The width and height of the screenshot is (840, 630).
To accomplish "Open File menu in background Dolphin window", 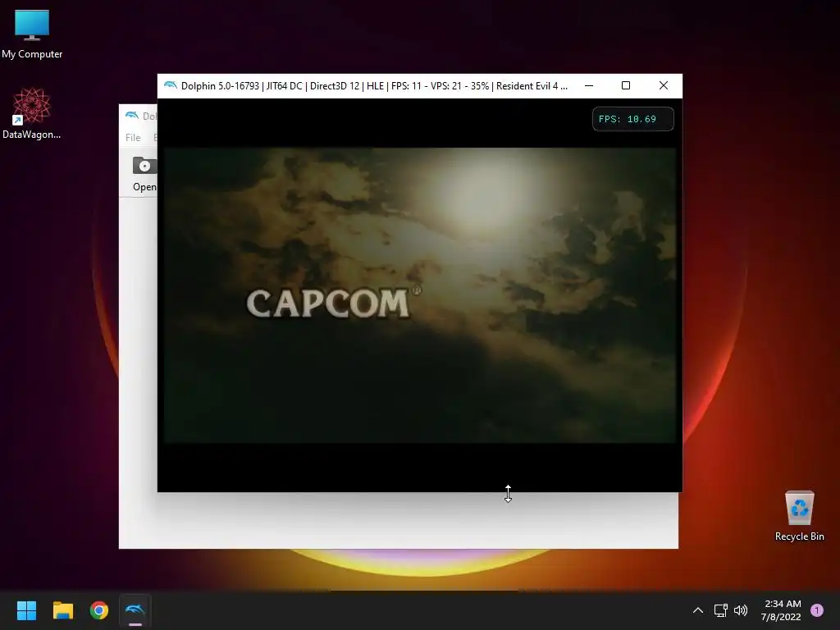I will 133,138.
